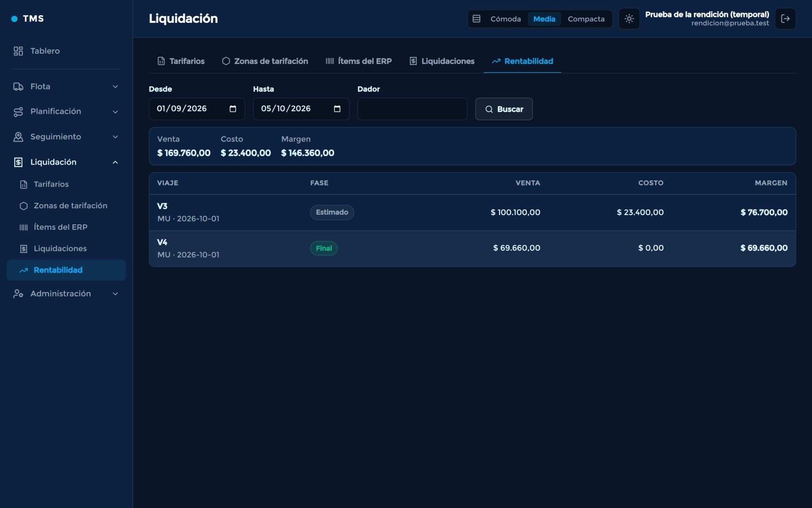Expand the Planificación menu chevron
812x508 pixels.
115,112
